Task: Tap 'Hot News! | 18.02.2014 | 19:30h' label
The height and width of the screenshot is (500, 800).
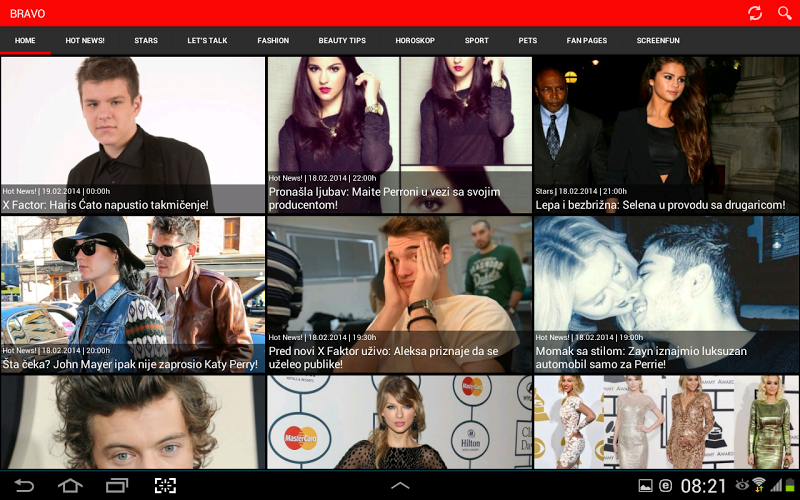Action: coord(322,337)
